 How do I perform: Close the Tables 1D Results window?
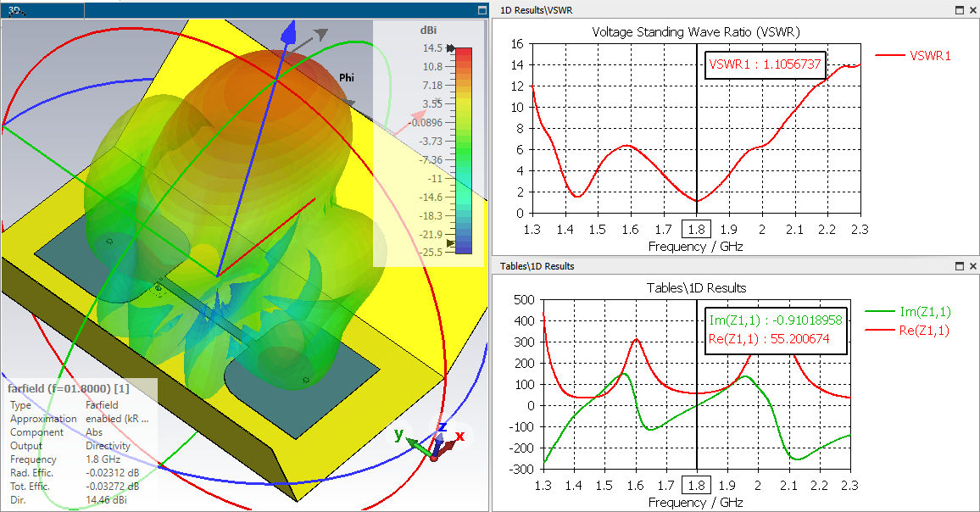point(972,265)
